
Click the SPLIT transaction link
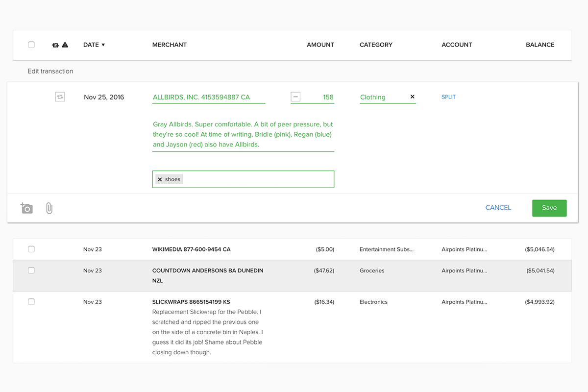(x=448, y=97)
